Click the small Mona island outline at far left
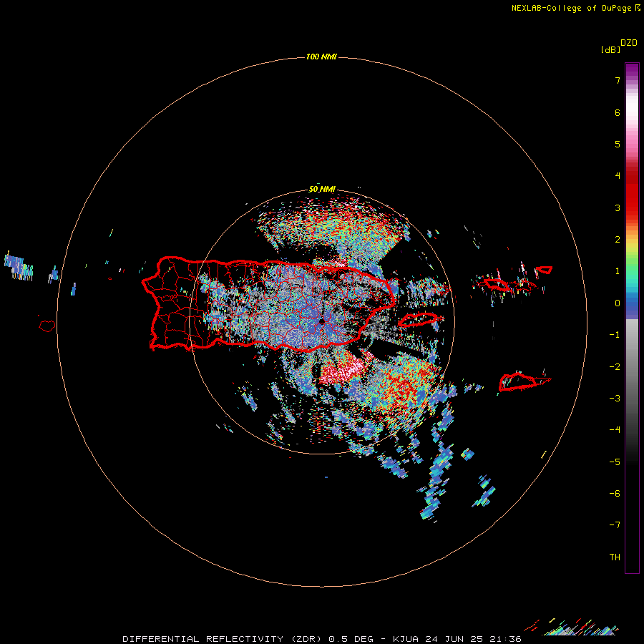The height and width of the screenshot is (644, 644). point(47,326)
